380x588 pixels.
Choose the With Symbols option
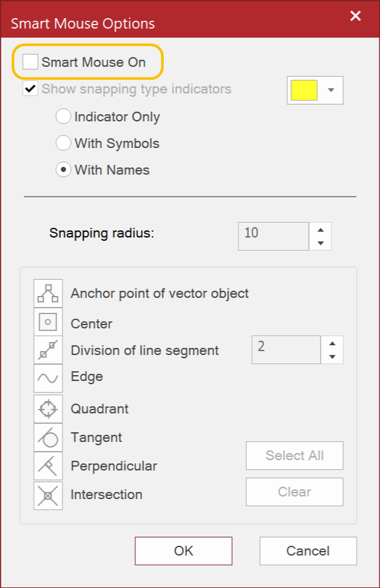63,143
